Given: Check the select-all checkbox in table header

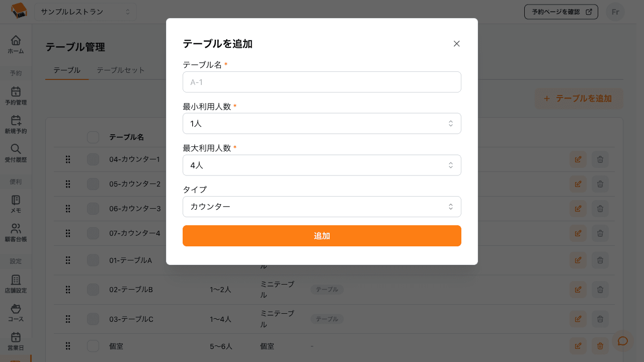Looking at the screenshot, I should (93, 137).
